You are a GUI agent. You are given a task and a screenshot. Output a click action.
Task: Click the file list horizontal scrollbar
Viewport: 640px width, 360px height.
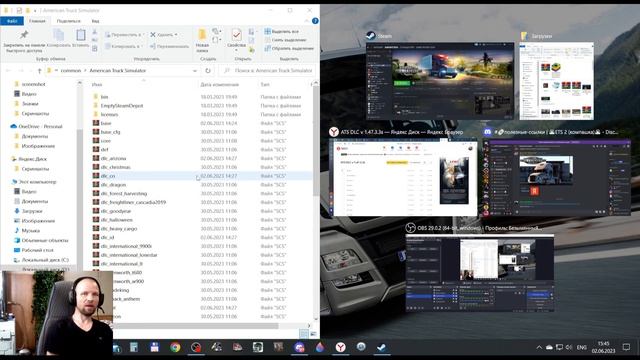[x=195, y=326]
